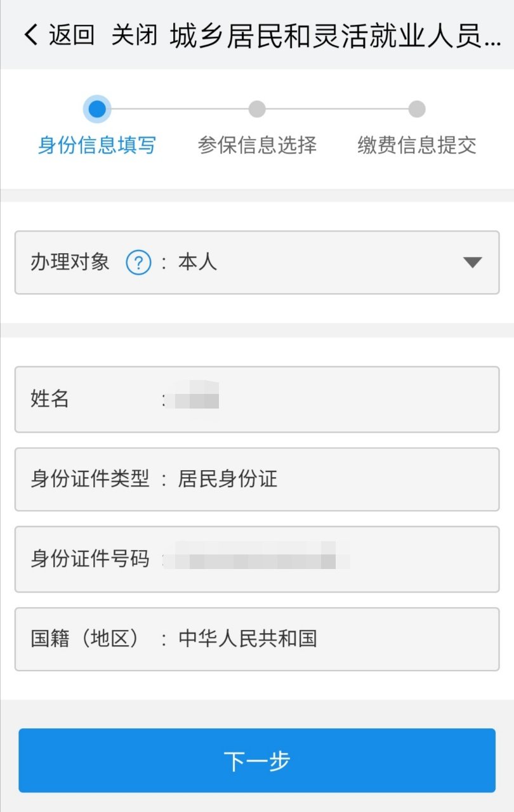
Task: Click the question mark help icon
Action: (x=138, y=262)
